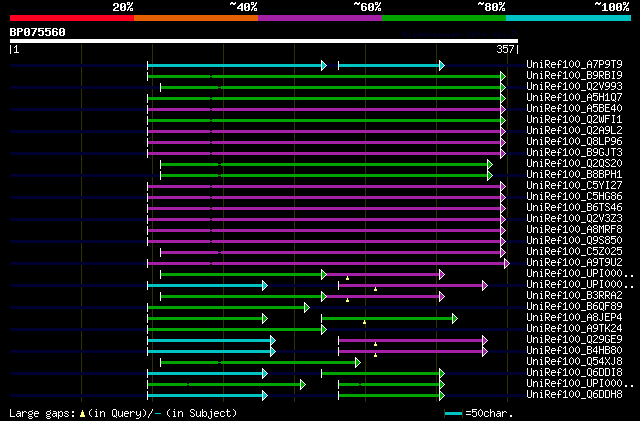Click the green alignment bar for UniRef100_B6QF89

click(x=227, y=308)
